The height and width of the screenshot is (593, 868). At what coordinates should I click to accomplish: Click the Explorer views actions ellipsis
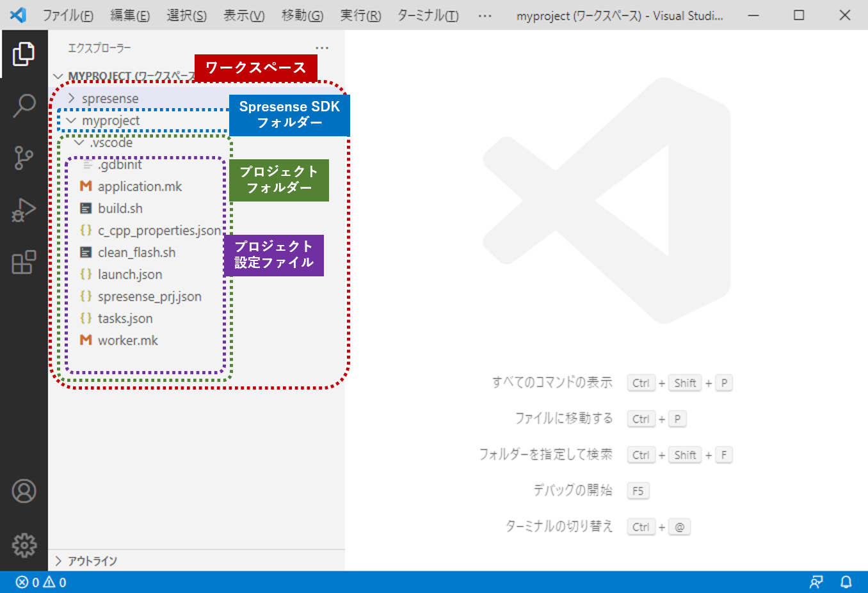[x=322, y=47]
